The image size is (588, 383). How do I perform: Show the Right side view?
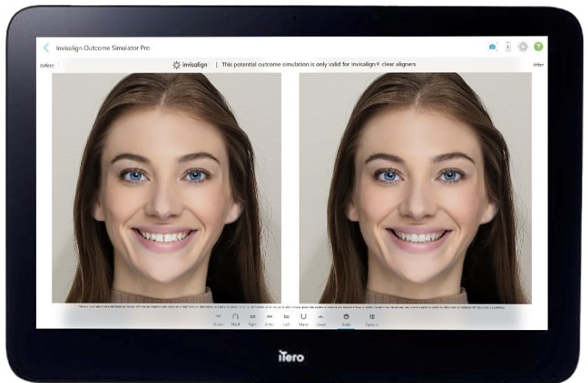coord(252,320)
